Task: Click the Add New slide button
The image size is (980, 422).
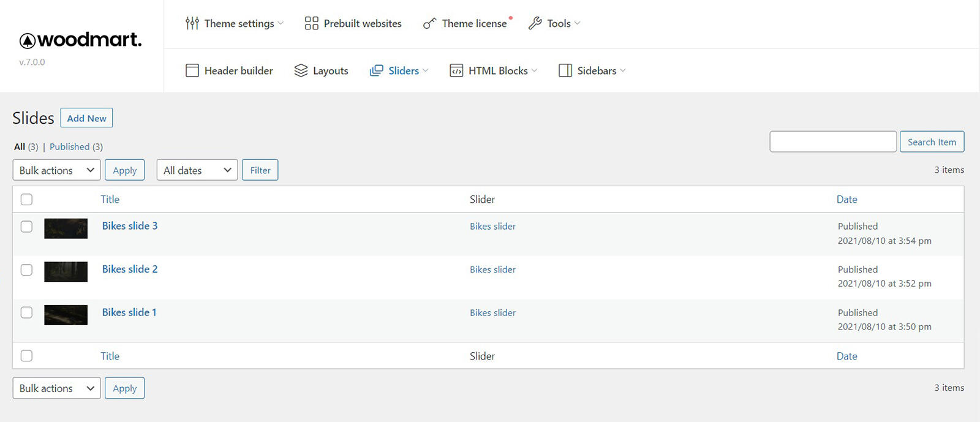Action: coord(86,118)
